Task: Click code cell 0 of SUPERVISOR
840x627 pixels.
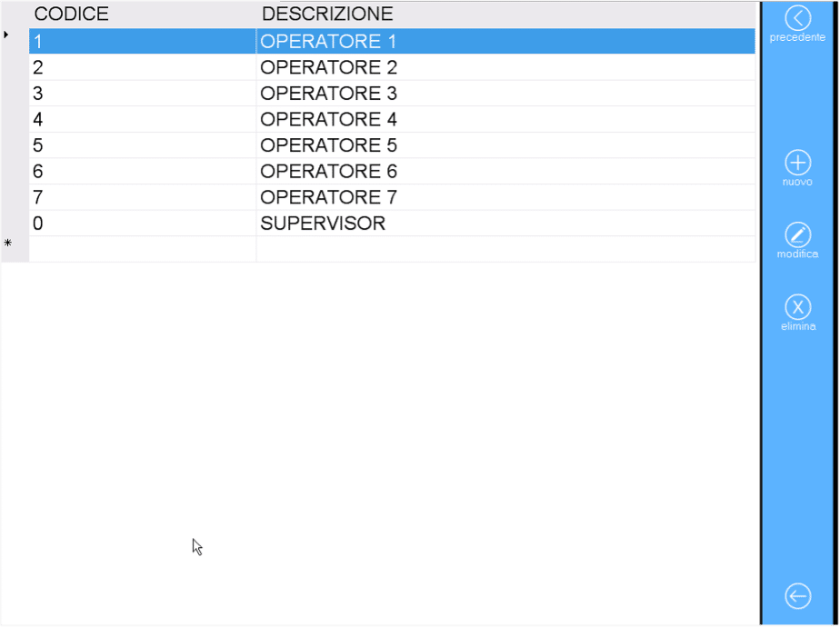Action: 143,224
